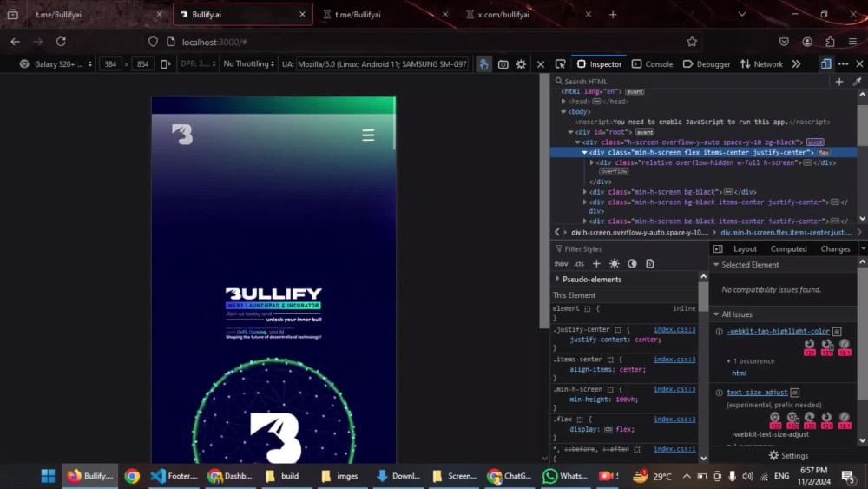
Task: Toggle .cls class panel
Action: pyautogui.click(x=579, y=263)
